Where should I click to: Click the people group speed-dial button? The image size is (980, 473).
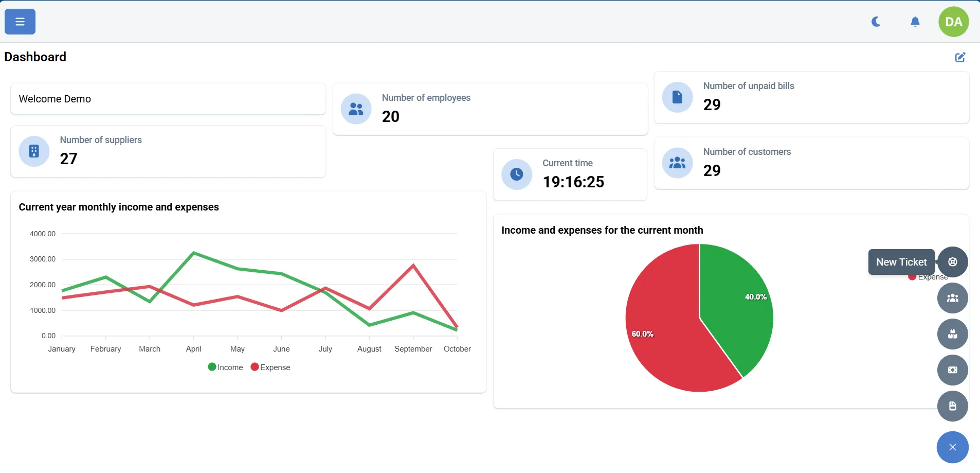tap(952, 298)
